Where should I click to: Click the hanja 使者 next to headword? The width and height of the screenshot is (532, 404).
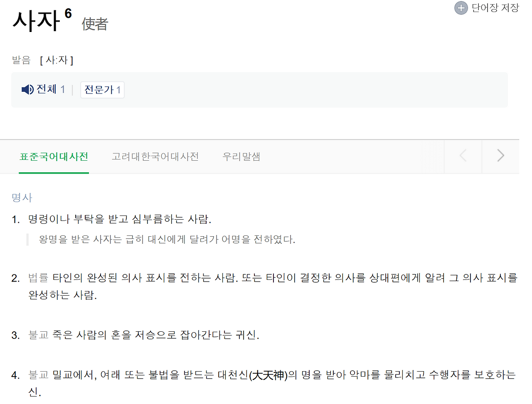pyautogui.click(x=94, y=24)
